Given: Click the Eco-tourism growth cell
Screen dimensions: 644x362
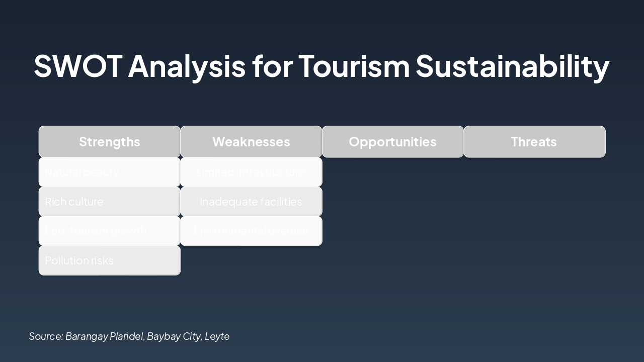Looking at the screenshot, I should click(109, 231).
